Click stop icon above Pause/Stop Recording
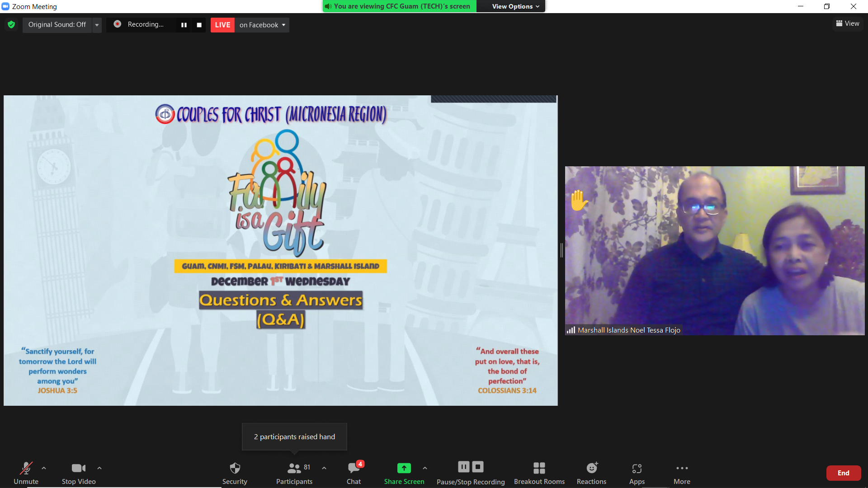 tap(478, 467)
